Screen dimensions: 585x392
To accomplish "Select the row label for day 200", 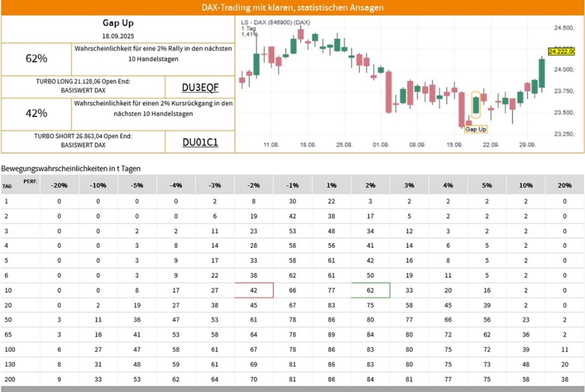I will [8, 380].
